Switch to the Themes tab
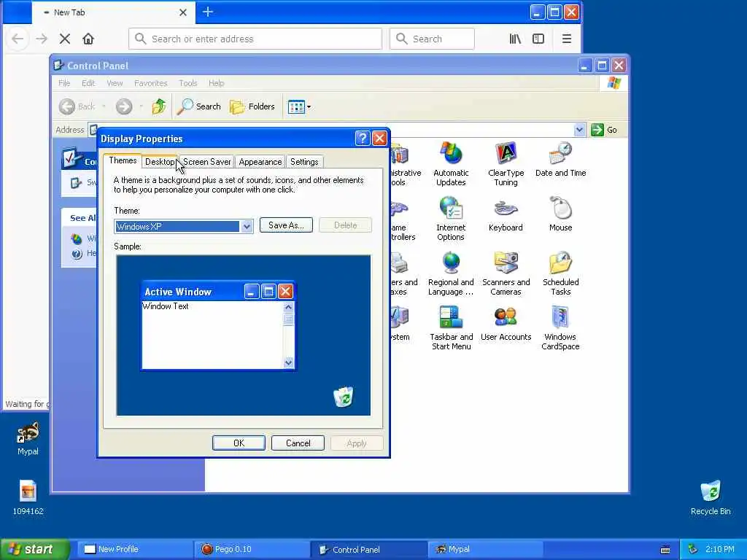The image size is (747, 560). click(x=123, y=160)
